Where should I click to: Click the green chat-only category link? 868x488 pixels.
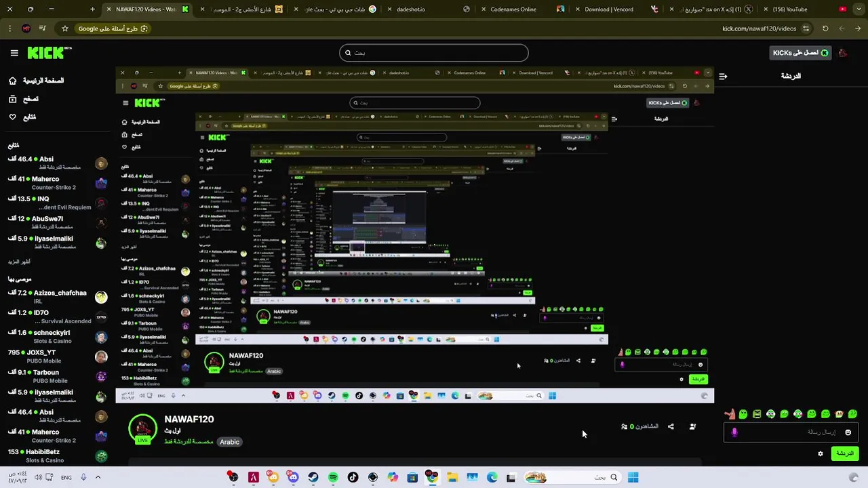pyautogui.click(x=189, y=442)
